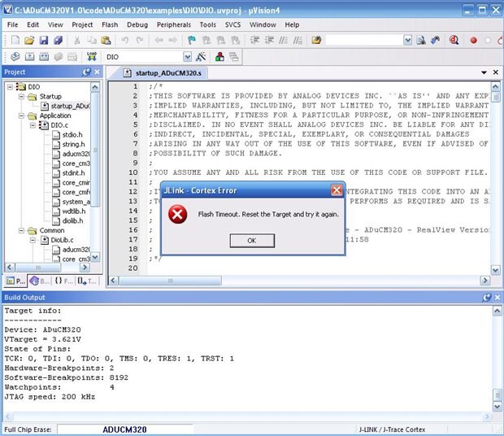Collapse the Application group in project tree

(x=21, y=116)
